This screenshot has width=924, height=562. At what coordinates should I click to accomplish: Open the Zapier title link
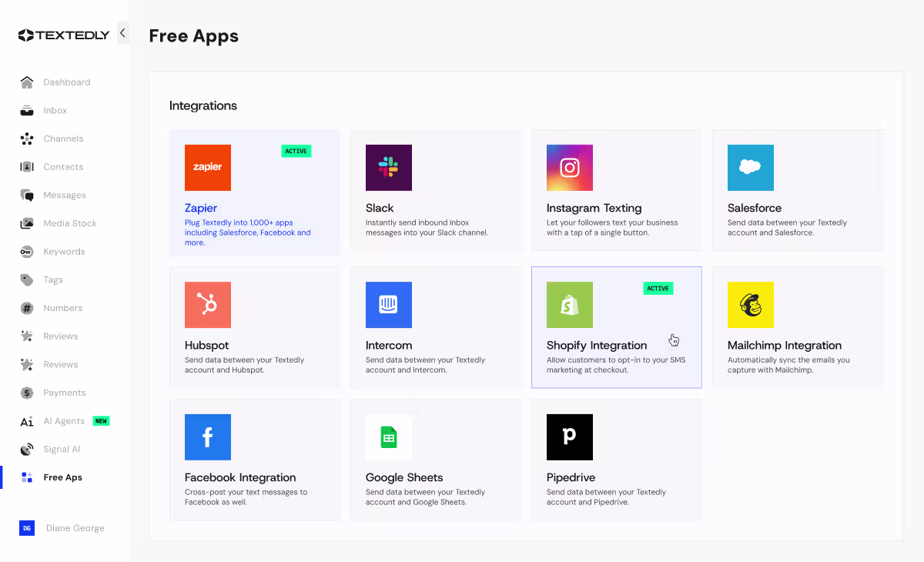201,208
